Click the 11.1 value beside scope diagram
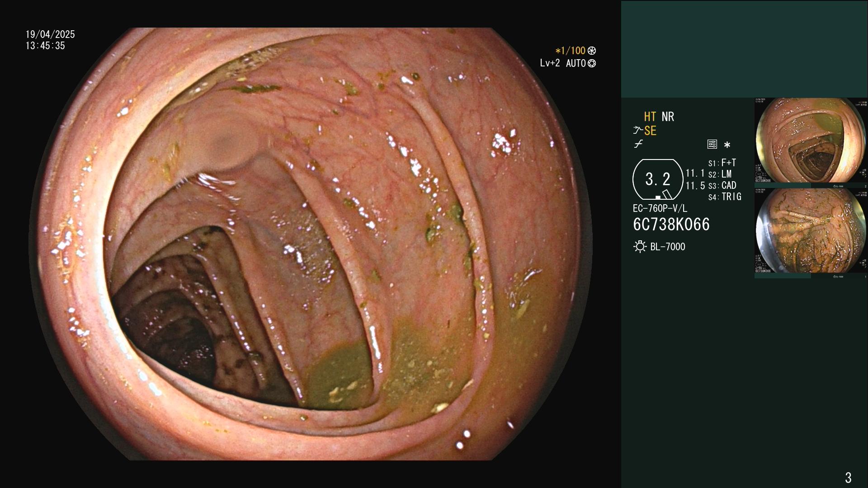868x488 pixels. [x=695, y=173]
